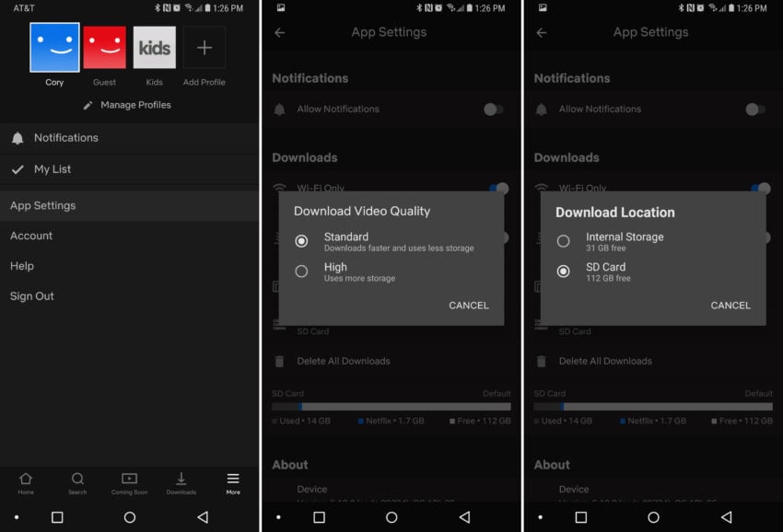The width and height of the screenshot is (783, 532).
Task: Tap the bell icon beside Notifications menu entry
Action: tap(18, 138)
